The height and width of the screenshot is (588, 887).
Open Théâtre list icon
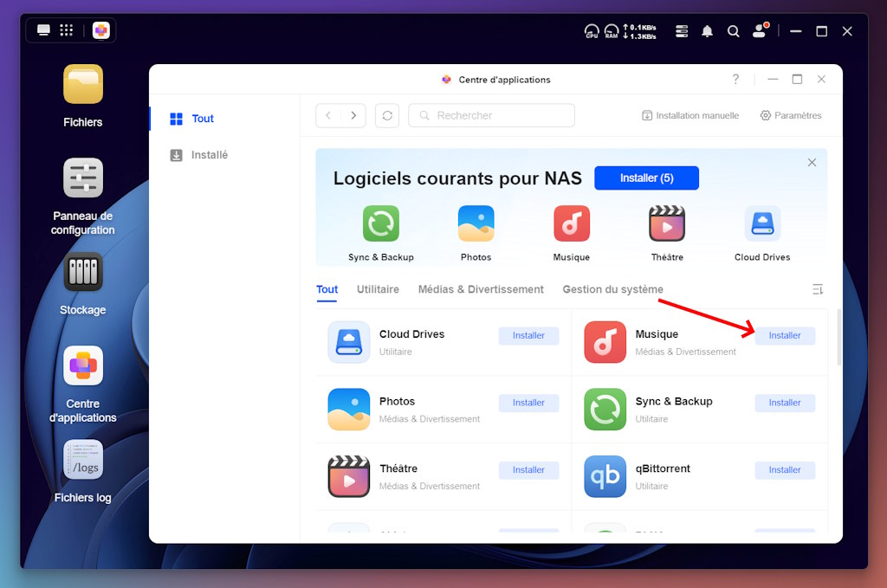coord(349,476)
